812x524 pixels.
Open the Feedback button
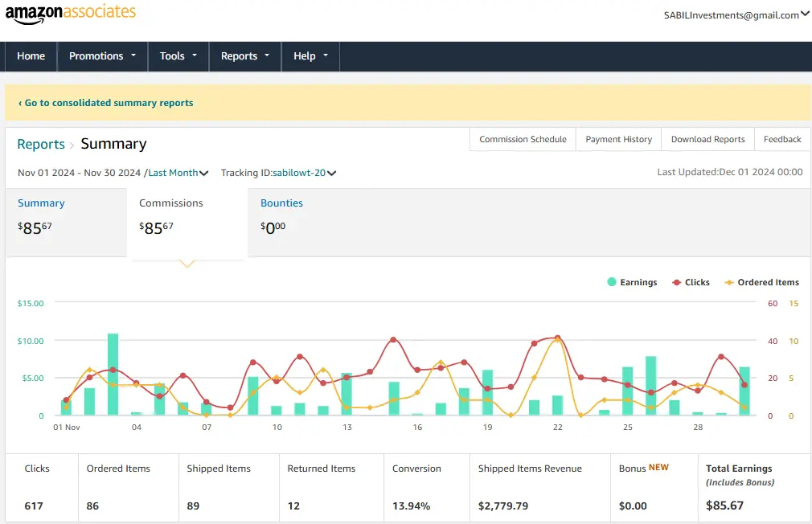click(782, 139)
